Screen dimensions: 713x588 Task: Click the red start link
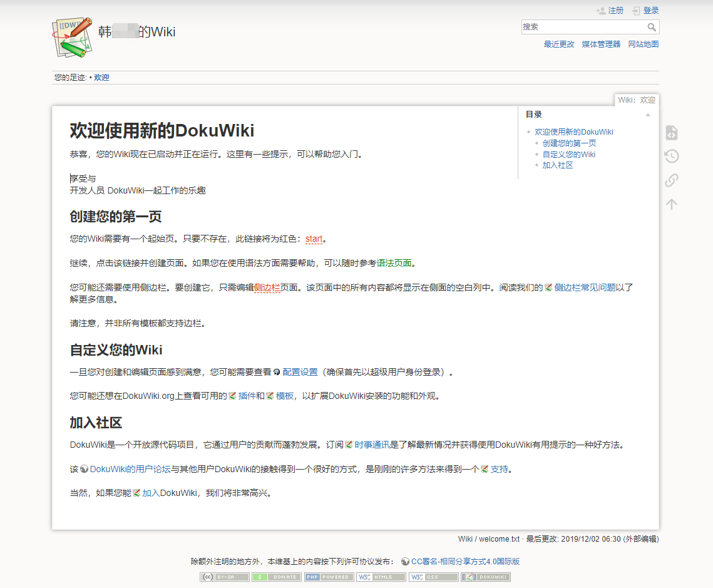click(314, 239)
